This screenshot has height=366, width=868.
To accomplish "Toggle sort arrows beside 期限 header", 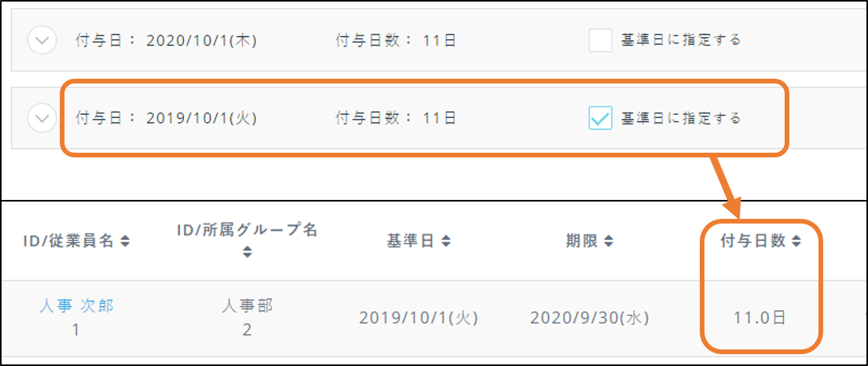I will point(609,242).
